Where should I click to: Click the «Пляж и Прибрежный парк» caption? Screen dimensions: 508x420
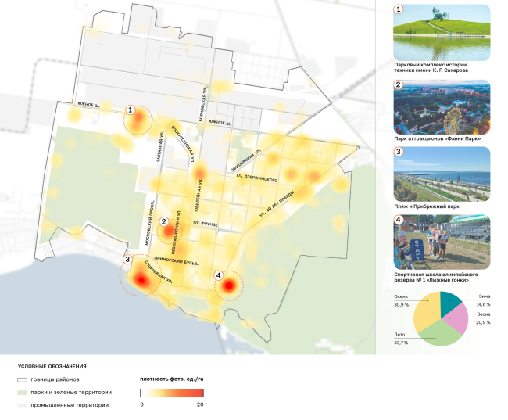pos(428,206)
